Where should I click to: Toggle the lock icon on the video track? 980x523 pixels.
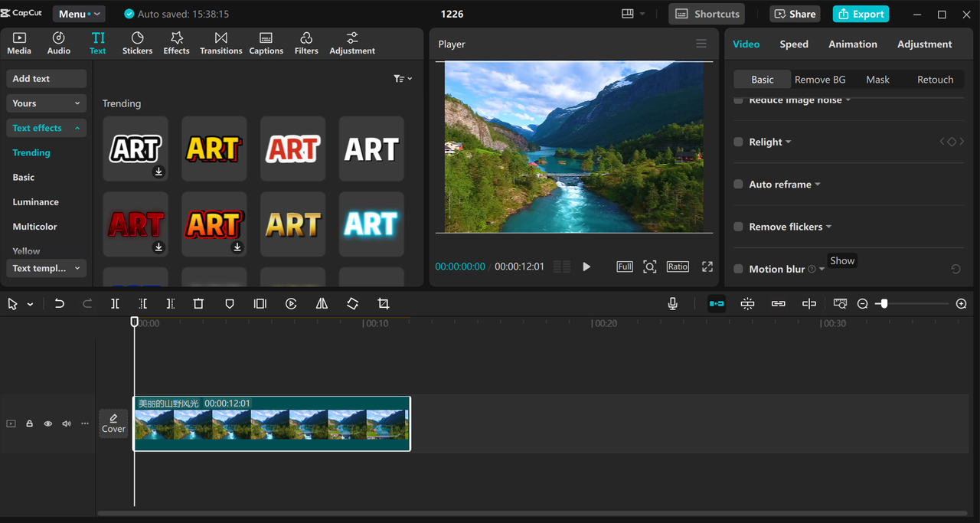(x=29, y=423)
